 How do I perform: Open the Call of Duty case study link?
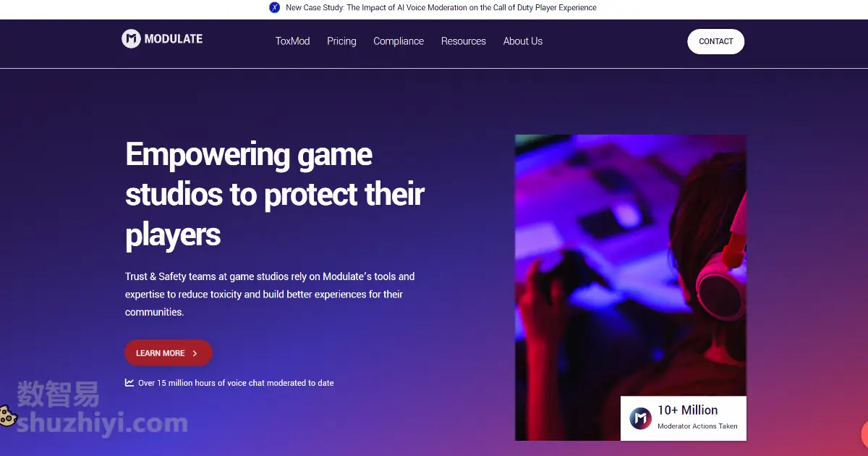[x=441, y=7]
